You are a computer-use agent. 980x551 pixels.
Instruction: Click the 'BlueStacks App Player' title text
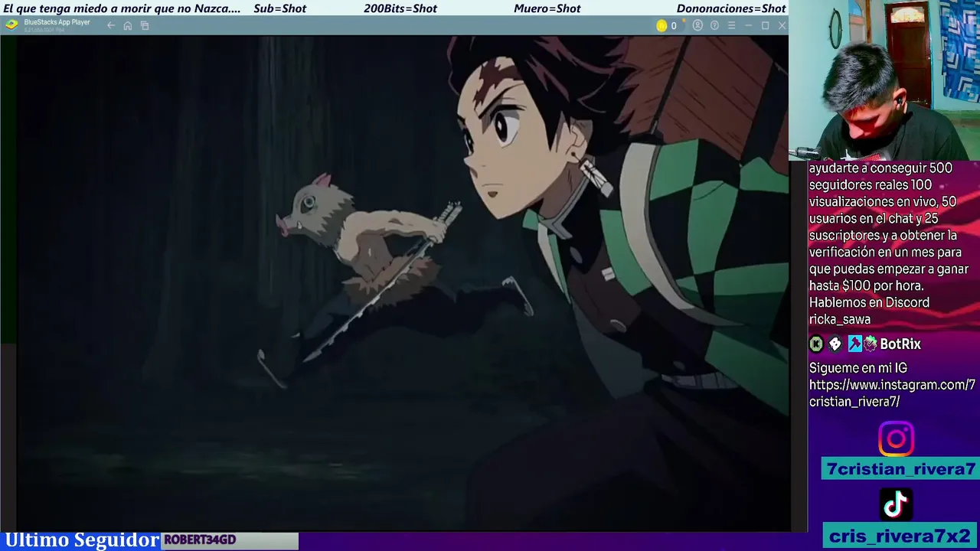pos(57,22)
